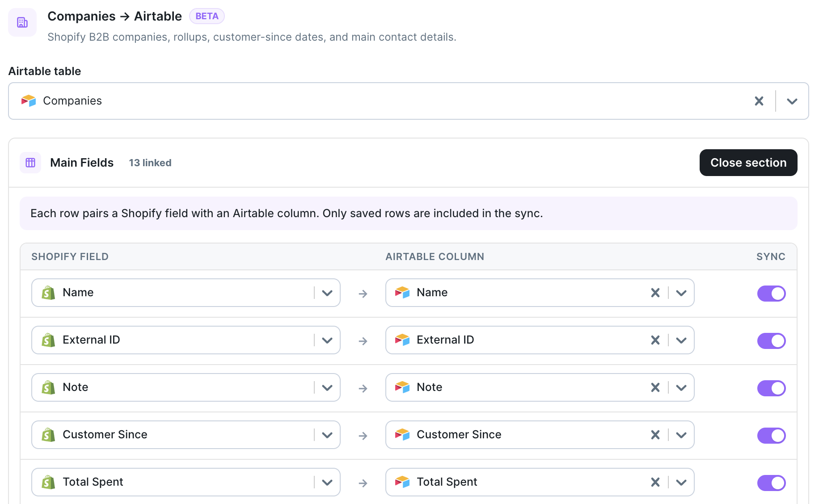Click the SHOPIFY FIELD column header

click(70, 256)
